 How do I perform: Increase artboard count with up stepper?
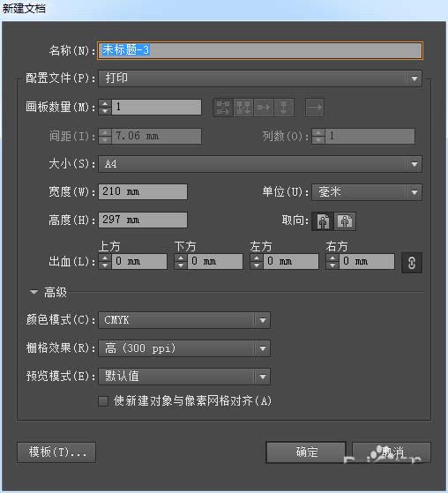[105, 103]
